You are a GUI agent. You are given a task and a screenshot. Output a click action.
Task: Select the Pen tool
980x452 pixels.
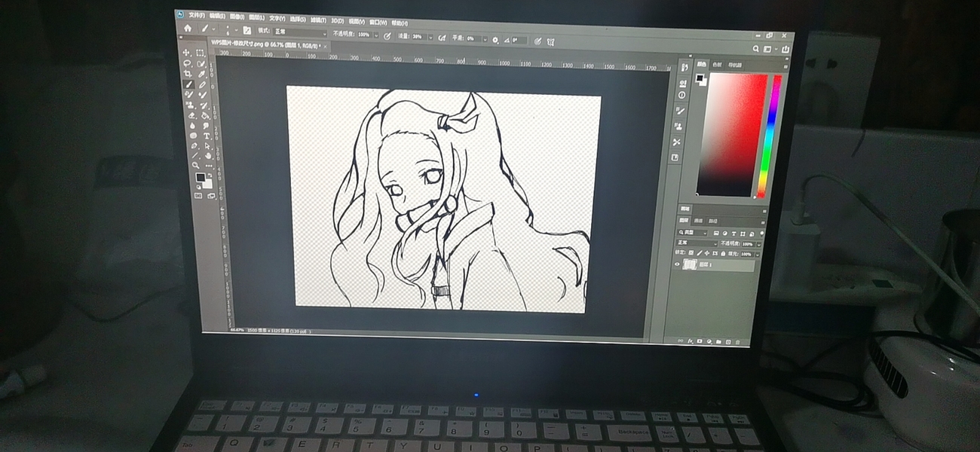[x=193, y=146]
